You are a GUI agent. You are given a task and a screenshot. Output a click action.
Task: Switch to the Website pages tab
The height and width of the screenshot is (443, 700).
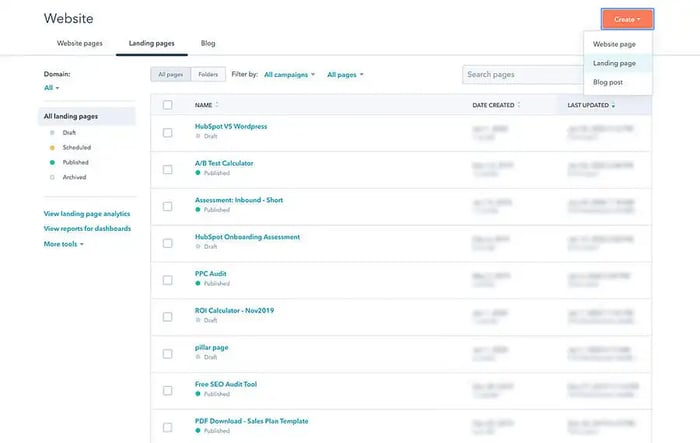[79, 43]
